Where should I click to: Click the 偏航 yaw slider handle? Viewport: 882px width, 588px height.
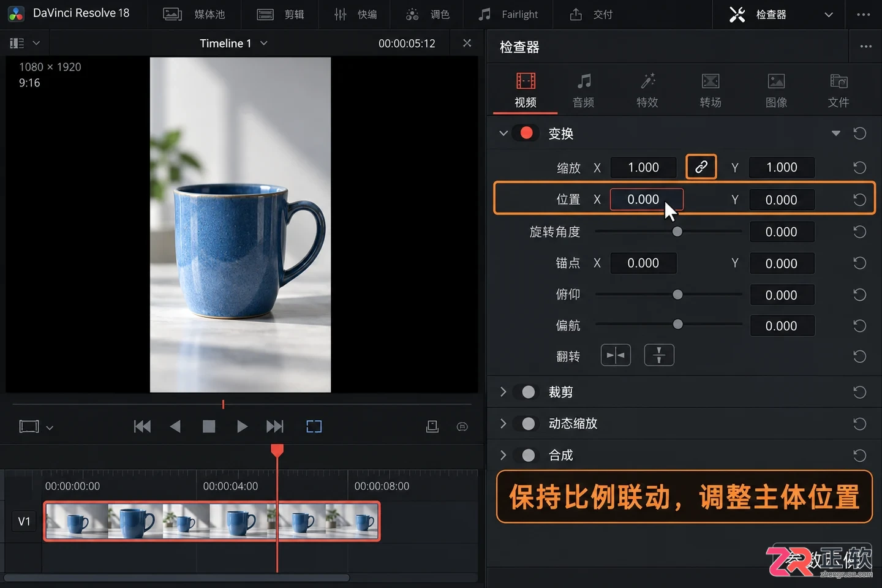coord(677,324)
